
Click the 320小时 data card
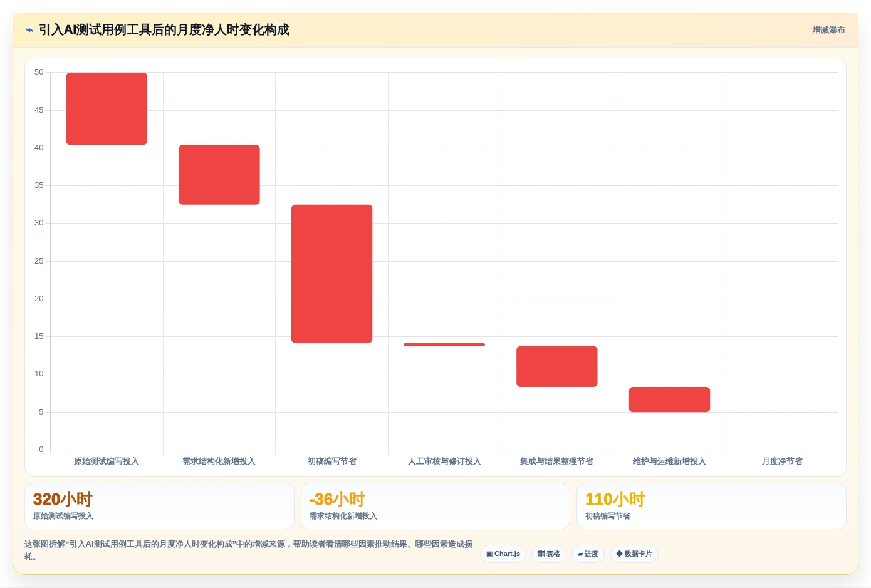point(159,506)
